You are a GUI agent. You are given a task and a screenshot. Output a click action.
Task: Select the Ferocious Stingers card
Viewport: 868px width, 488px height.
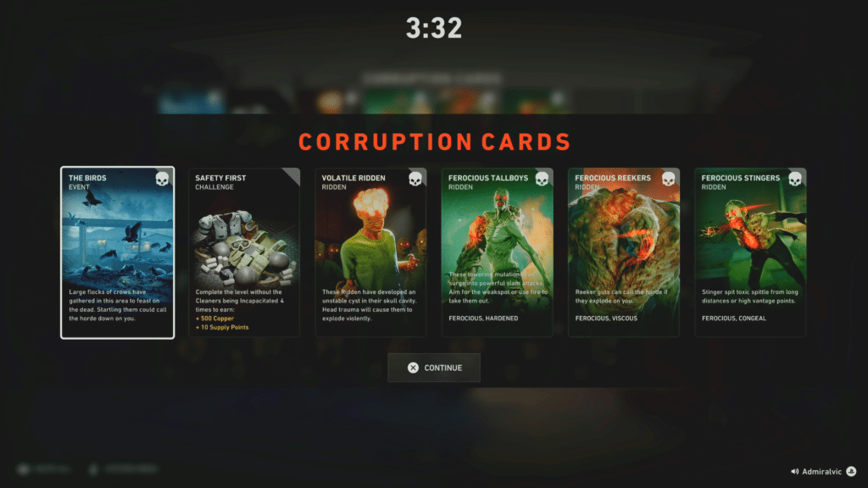point(751,252)
